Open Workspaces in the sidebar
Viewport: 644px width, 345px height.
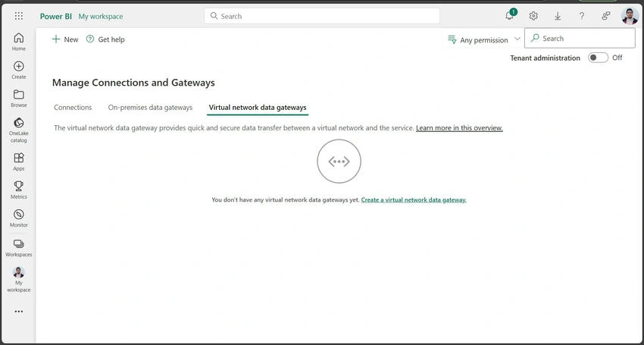[x=18, y=249]
